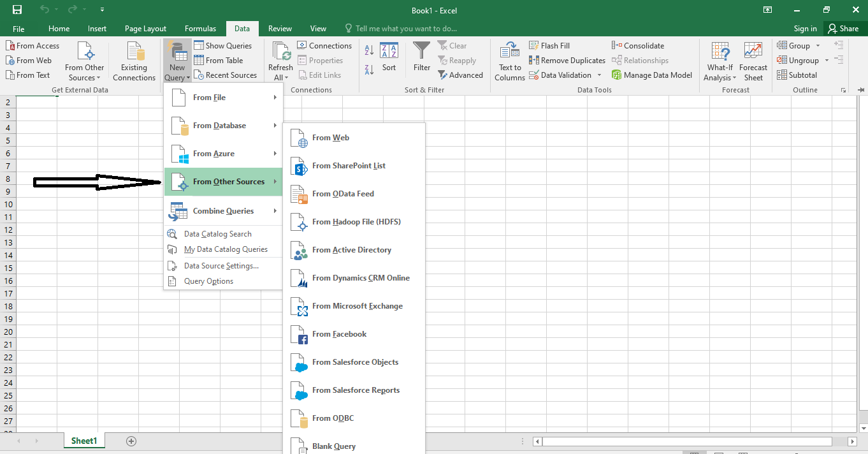The width and height of the screenshot is (868, 454).
Task: Launch the Text to Columns wizard
Action: coord(509,60)
